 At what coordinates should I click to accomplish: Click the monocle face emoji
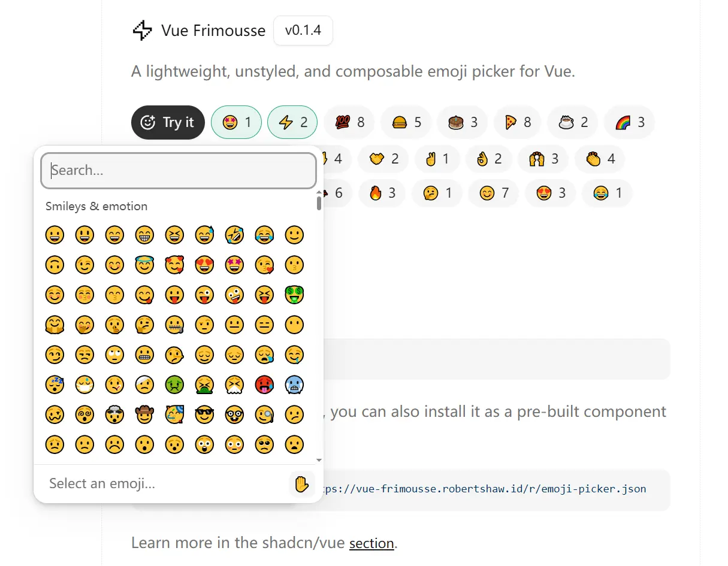[264, 414]
